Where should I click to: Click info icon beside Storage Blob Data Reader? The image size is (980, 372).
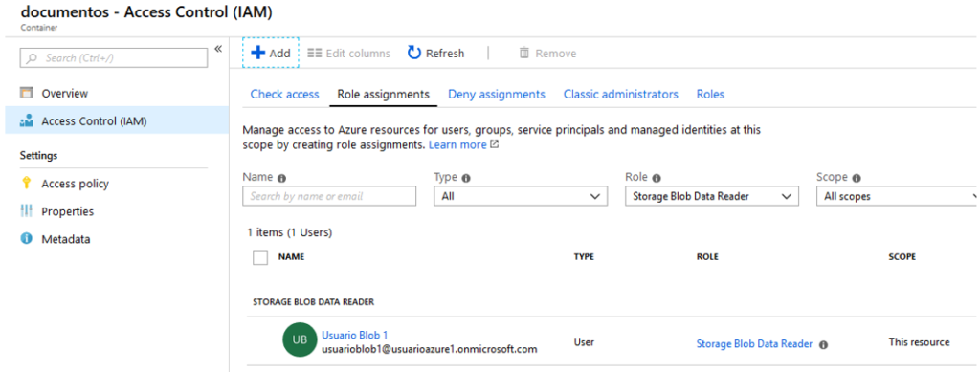(x=823, y=344)
